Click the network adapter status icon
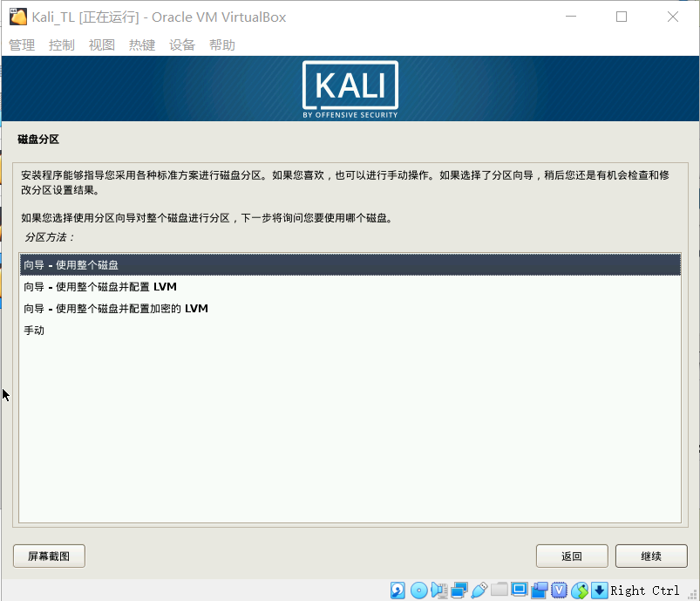Viewport: 700px width, 601px height. (x=459, y=591)
